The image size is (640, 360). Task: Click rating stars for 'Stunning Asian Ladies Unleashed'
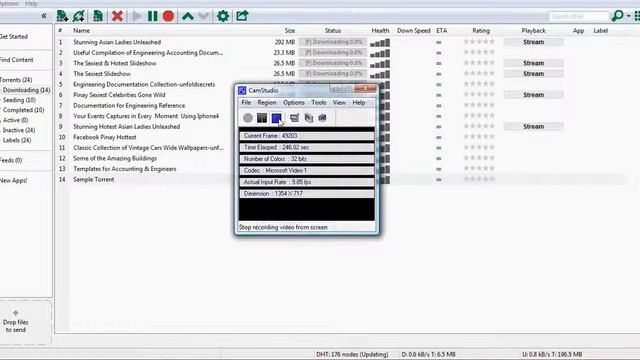click(x=479, y=42)
